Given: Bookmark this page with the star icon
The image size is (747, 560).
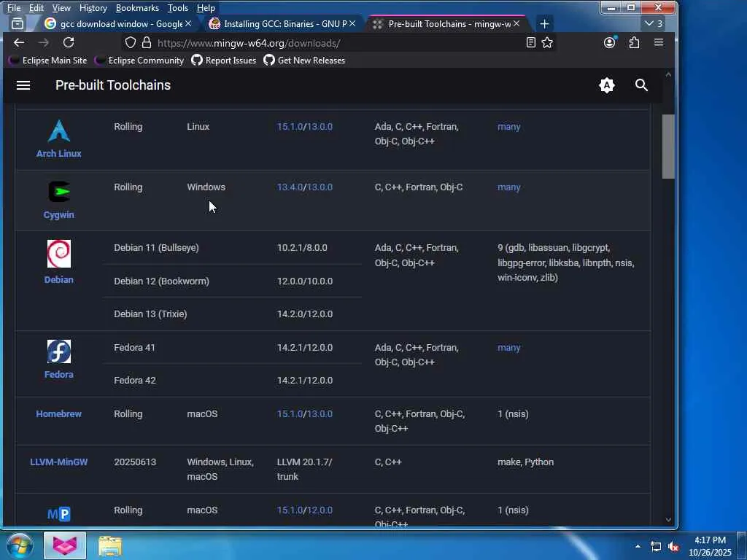Looking at the screenshot, I should pyautogui.click(x=547, y=43).
